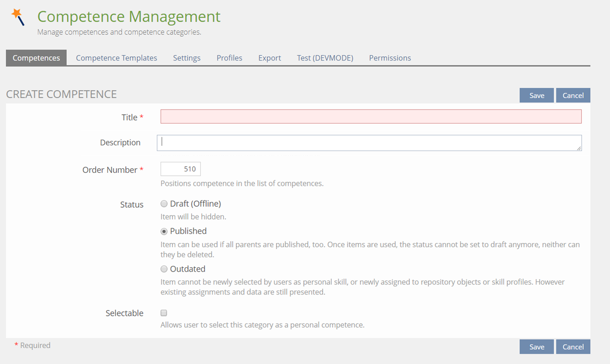The image size is (610, 364).
Task: Click the magic wand icon beside Competence Management
Action: pyautogui.click(x=18, y=17)
